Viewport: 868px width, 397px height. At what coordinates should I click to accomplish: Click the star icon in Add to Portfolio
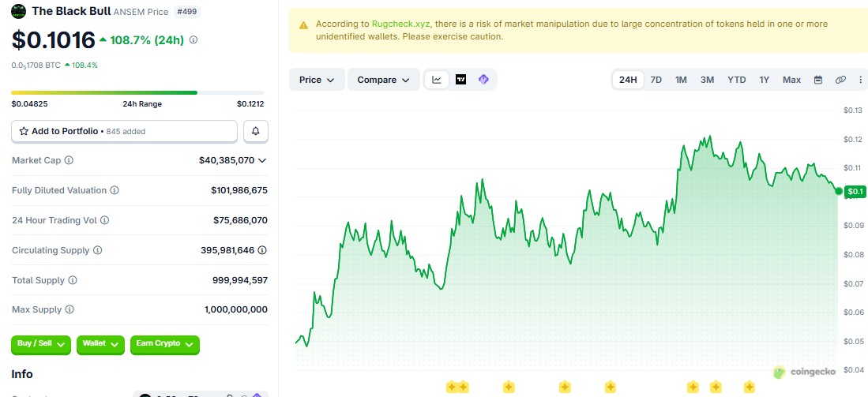pyautogui.click(x=24, y=131)
